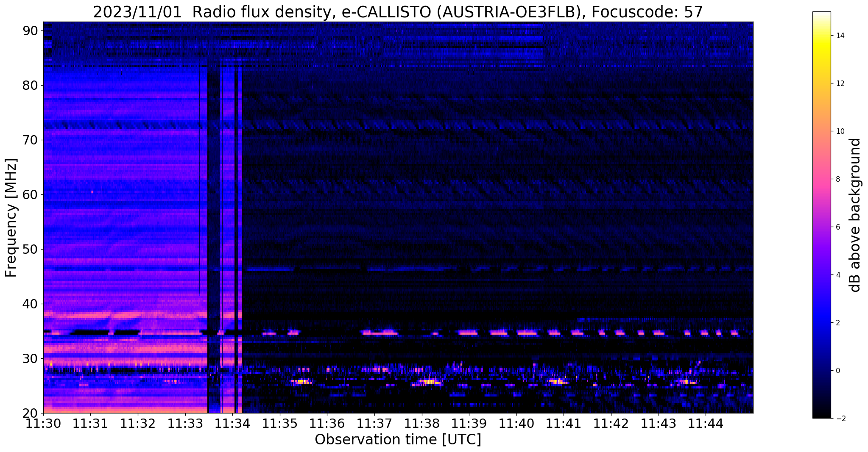Image resolution: width=868 pixels, height=452 pixels.
Task: Click the 'Observation time [UTC]' axis label
Action: coord(398,439)
